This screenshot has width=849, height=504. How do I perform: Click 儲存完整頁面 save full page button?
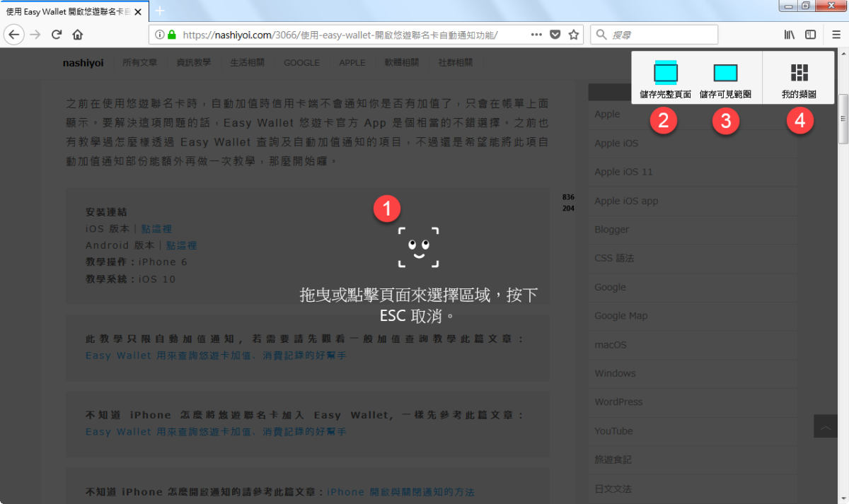tap(666, 79)
